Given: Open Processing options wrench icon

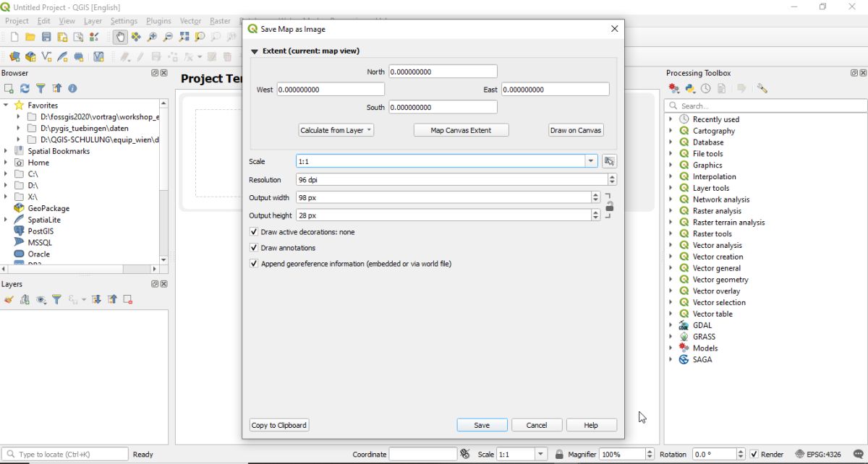Looking at the screenshot, I should click(x=762, y=88).
